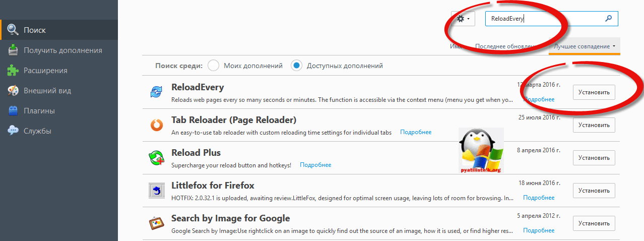Screen dimensions: 644x241
Task: Click the Tab Reloader orange icon
Action: point(156,125)
